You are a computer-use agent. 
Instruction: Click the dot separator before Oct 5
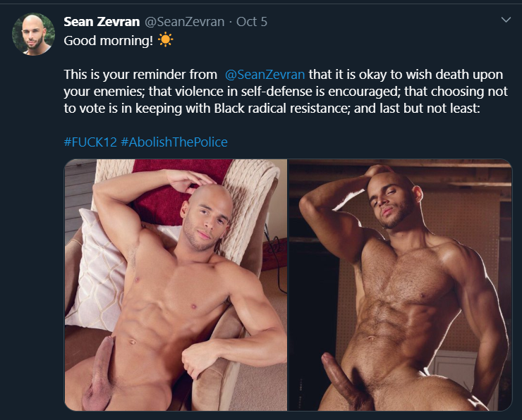click(x=231, y=22)
